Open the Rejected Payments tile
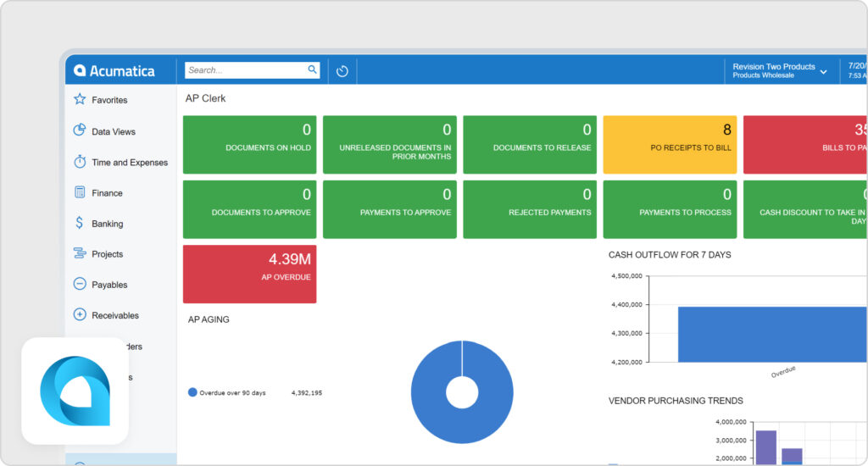 click(530, 209)
